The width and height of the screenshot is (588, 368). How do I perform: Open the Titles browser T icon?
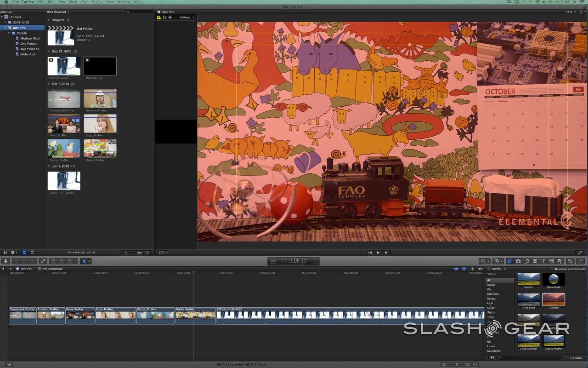point(543,261)
